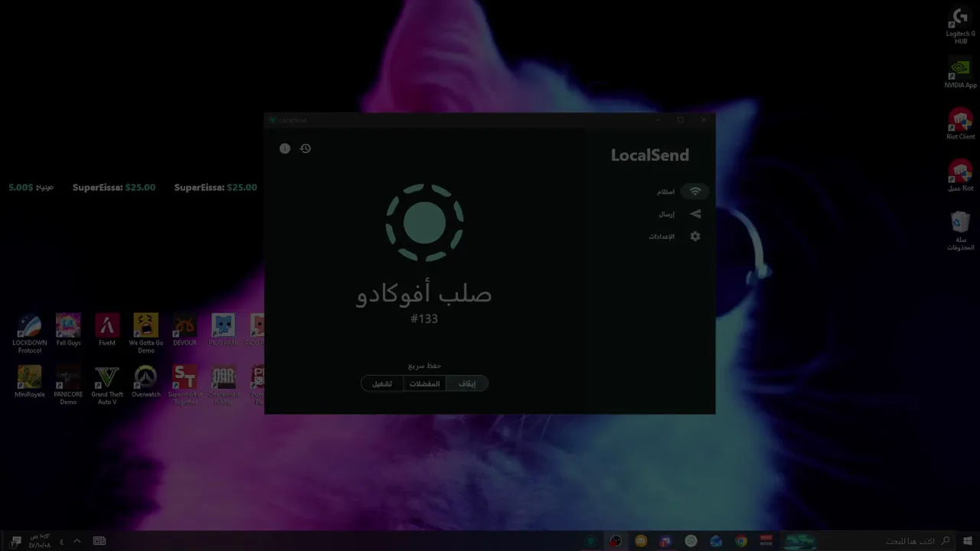Viewport: 980px width, 551px height.
Task: Open the عميل Riot desktop shortcut
Action: (x=960, y=175)
